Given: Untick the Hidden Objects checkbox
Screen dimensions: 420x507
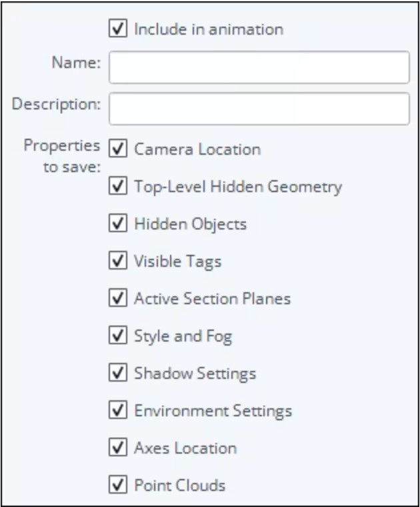Looking at the screenshot, I should click(117, 223).
